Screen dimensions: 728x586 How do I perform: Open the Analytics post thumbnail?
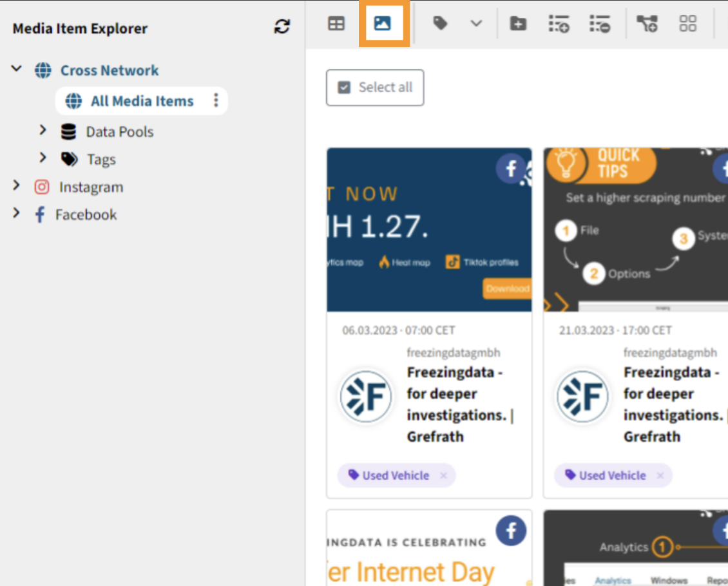pyautogui.click(x=636, y=548)
